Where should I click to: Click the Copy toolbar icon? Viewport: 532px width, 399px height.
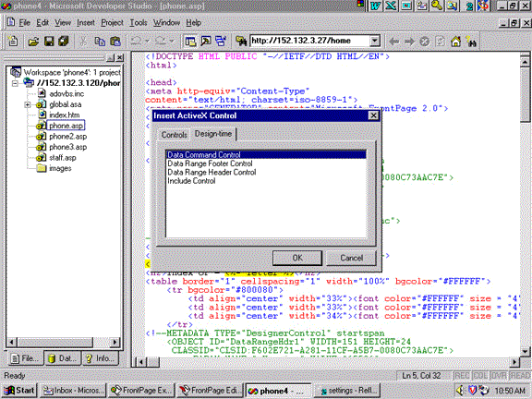point(100,42)
